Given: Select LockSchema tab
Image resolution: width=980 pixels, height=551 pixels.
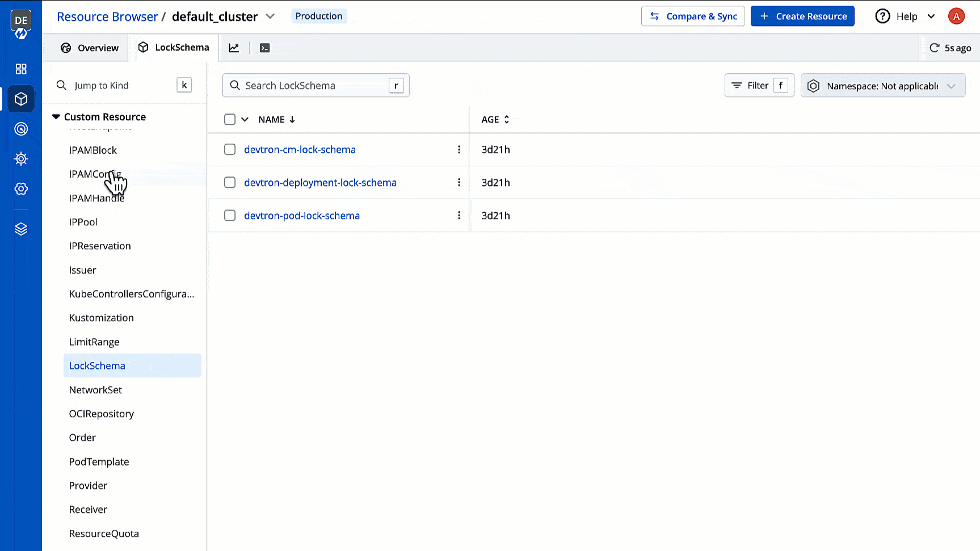Looking at the screenshot, I should tap(174, 47).
